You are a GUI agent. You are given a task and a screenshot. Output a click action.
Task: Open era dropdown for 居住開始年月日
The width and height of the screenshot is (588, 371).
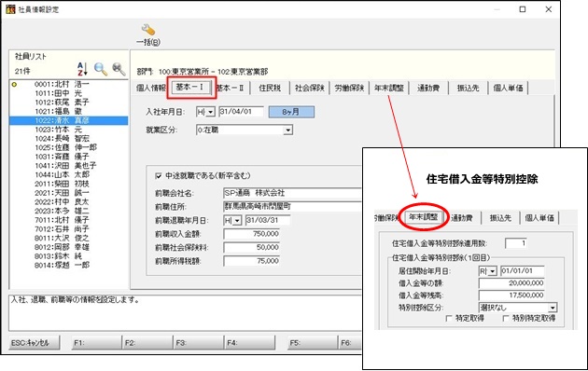tap(493, 271)
